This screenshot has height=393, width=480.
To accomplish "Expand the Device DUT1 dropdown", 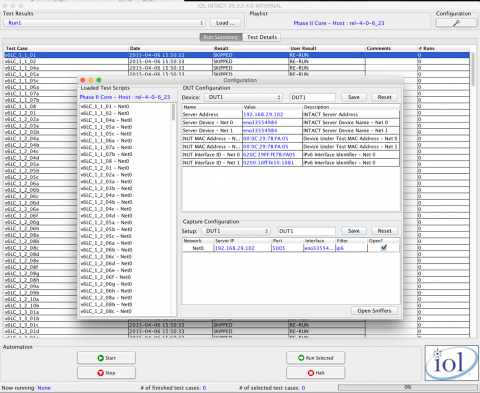I will [x=244, y=97].
